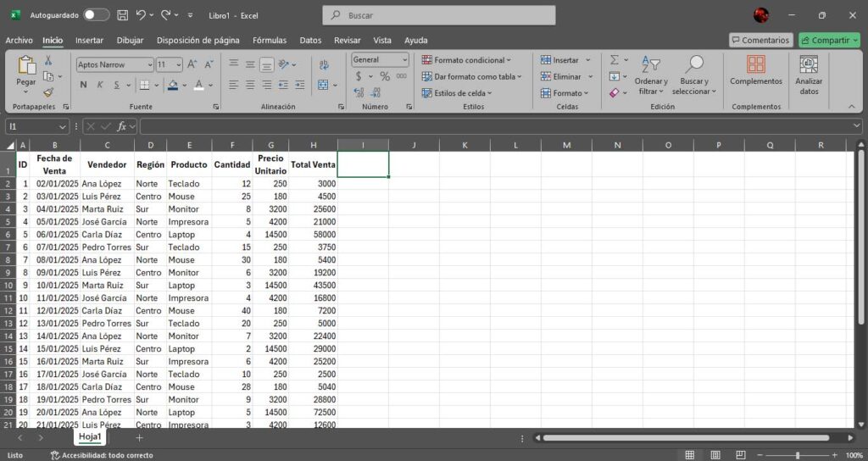Toggle underline formatting (S)
This screenshot has height=461, width=868.
coord(117,85)
